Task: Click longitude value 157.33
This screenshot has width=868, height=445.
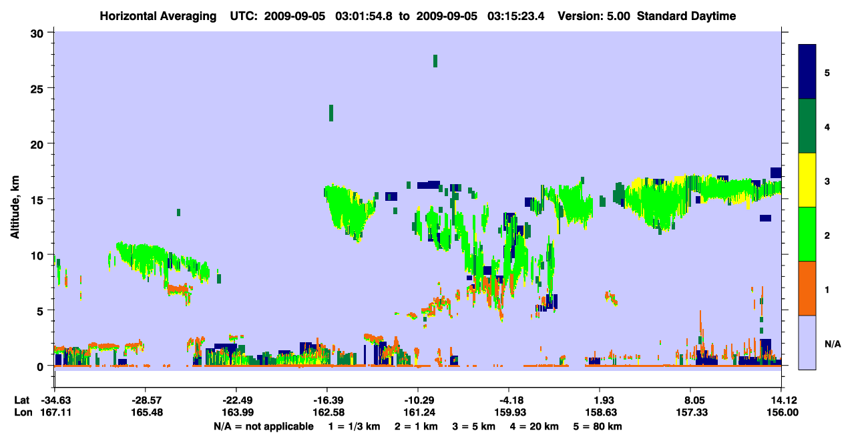Action: 691,412
